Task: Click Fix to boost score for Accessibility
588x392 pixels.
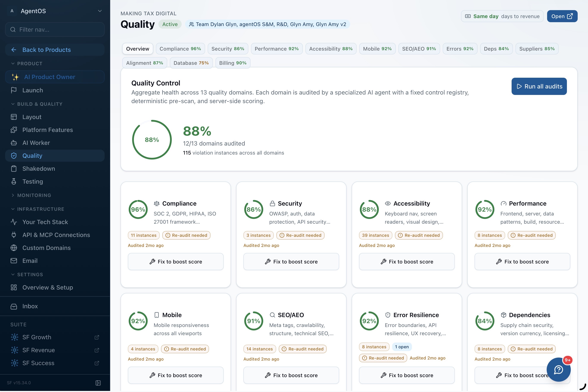Action: (407, 262)
